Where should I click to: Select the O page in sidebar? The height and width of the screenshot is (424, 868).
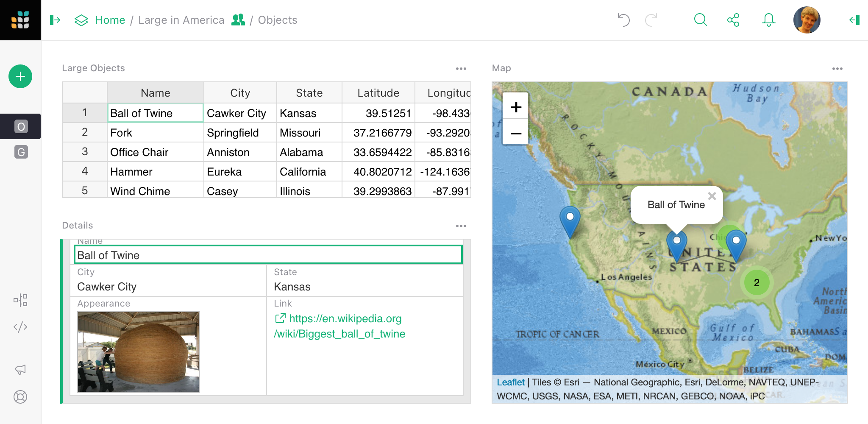pyautogui.click(x=21, y=126)
